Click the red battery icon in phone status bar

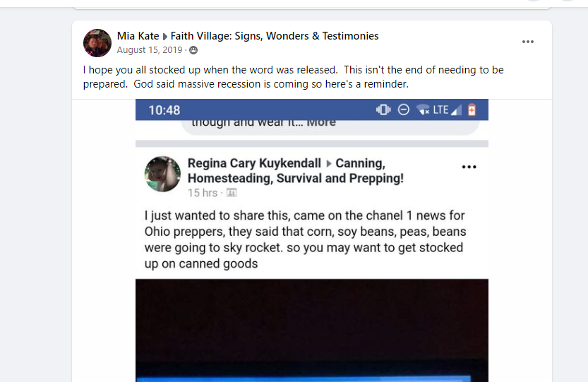click(472, 109)
